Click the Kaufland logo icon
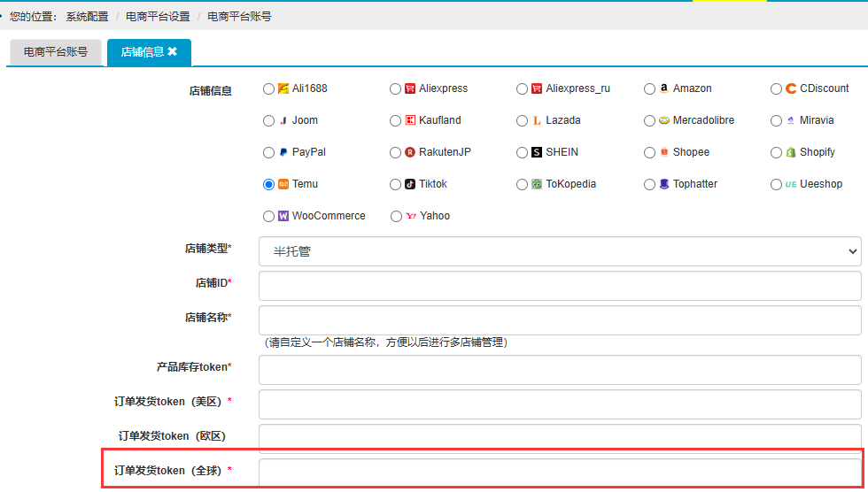This screenshot has width=868, height=492. point(409,120)
